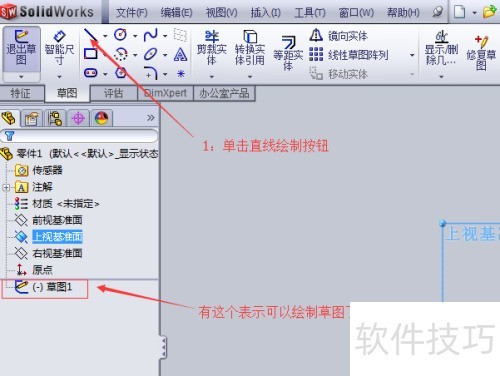500x376 pixels.
Task: Select the Arc sketch tool
Action: 120,54
